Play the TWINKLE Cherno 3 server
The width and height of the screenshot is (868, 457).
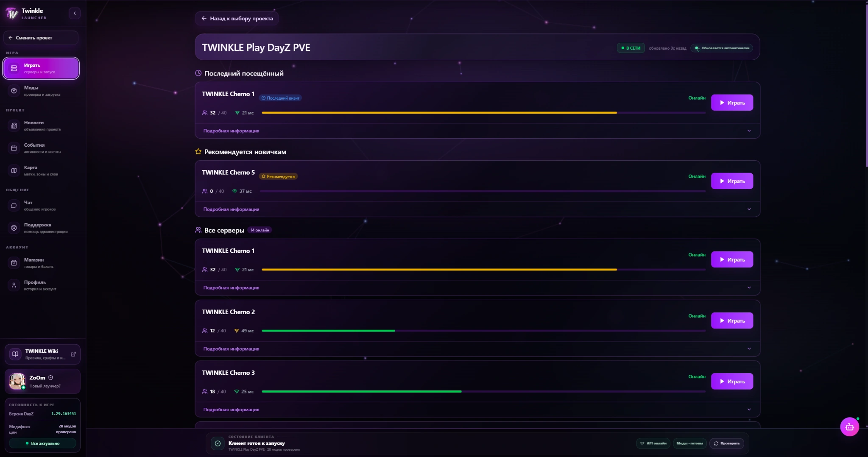pos(732,381)
